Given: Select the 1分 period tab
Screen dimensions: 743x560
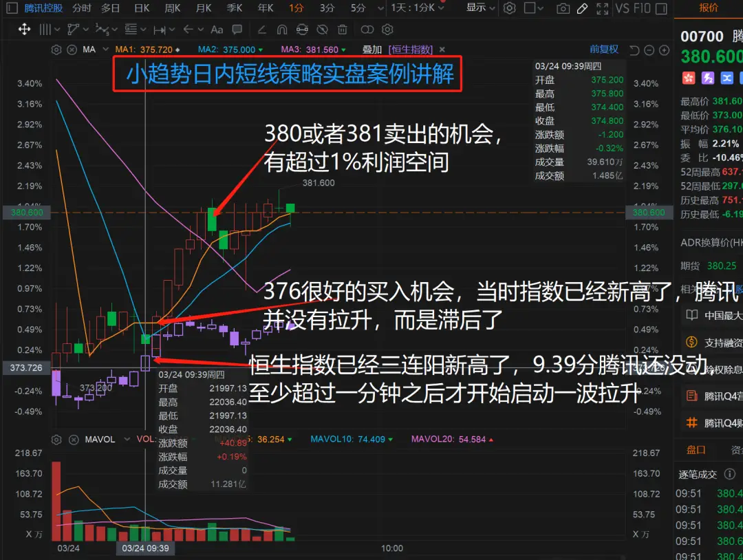Looking at the screenshot, I should (296, 8).
